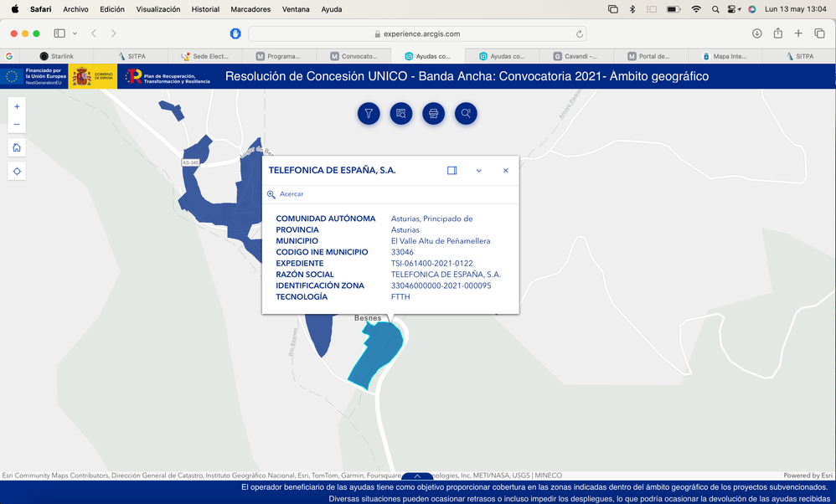
Task: Open Safari's share icon
Action: tap(777, 33)
